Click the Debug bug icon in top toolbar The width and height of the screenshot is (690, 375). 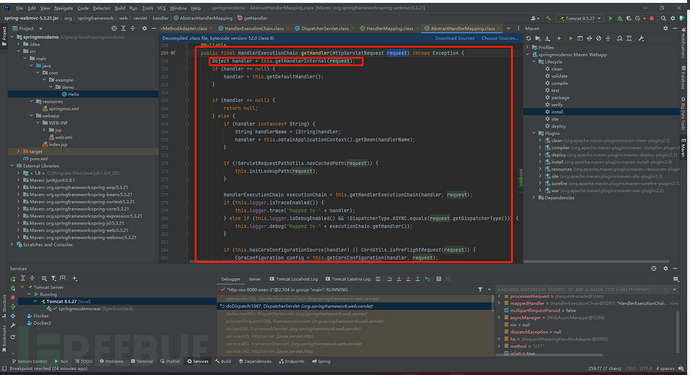pyautogui.click(x=620, y=18)
